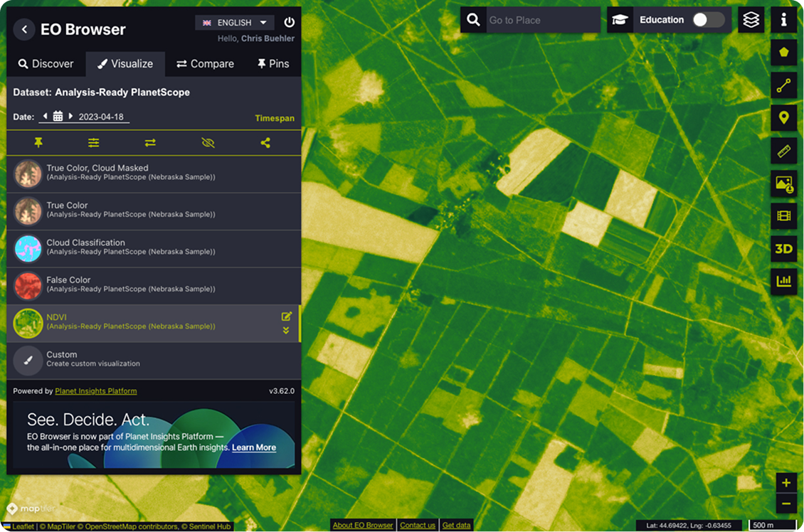
Task: Click Learn More in the banner
Action: pos(254,447)
